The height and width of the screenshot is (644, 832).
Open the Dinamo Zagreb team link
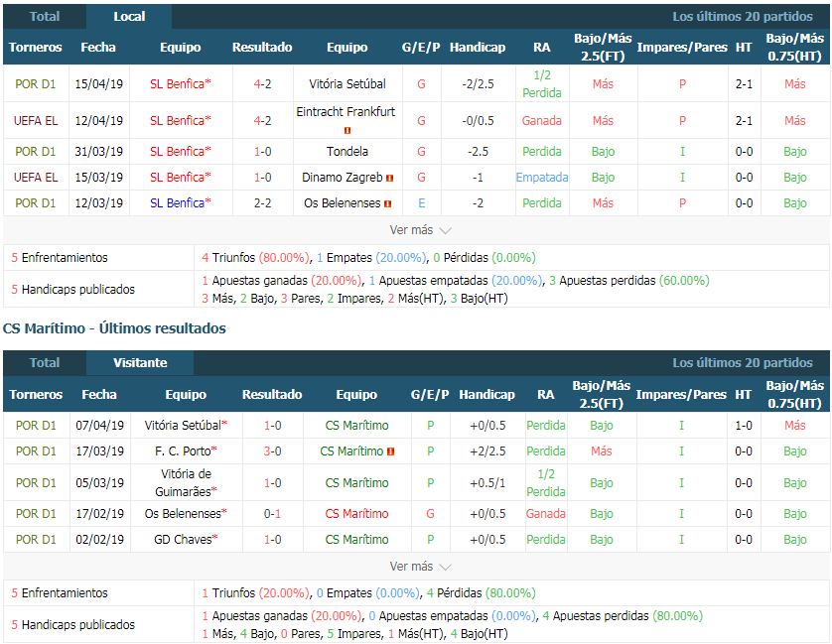[343, 178]
